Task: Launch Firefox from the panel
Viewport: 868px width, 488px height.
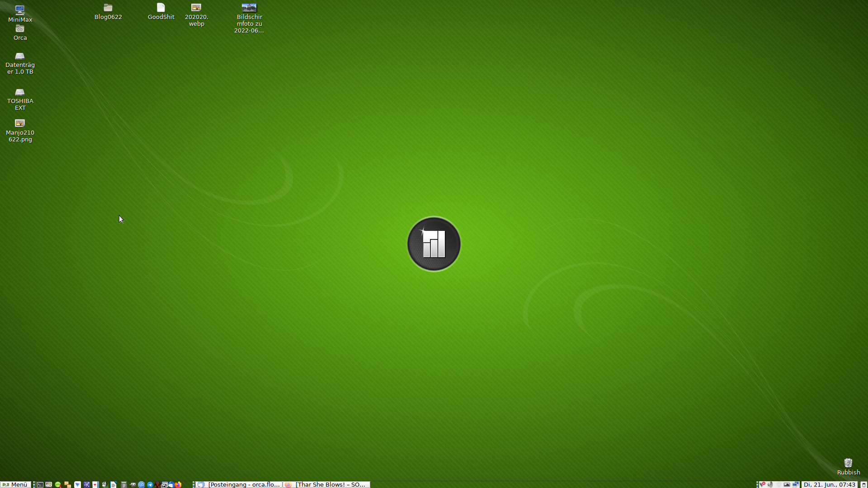Action: pos(178,484)
